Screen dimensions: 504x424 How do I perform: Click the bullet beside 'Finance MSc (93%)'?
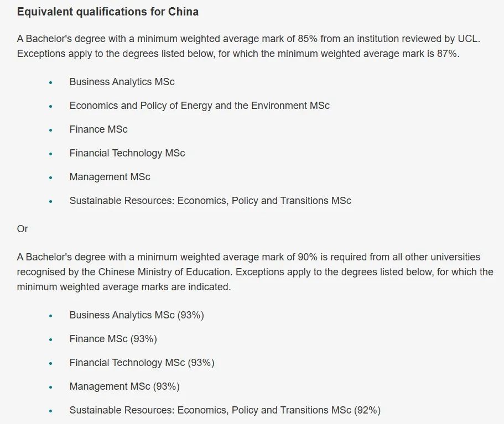pyautogui.click(x=50, y=339)
